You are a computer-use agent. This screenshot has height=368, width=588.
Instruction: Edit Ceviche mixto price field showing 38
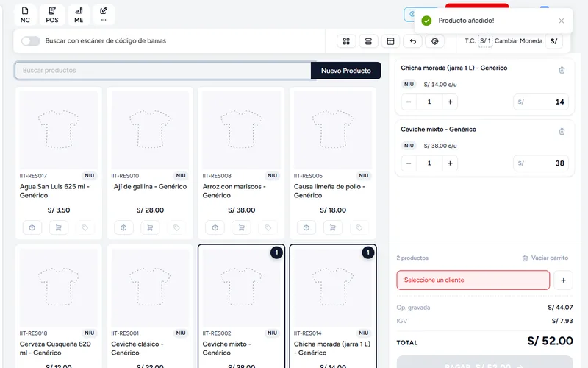click(x=541, y=163)
